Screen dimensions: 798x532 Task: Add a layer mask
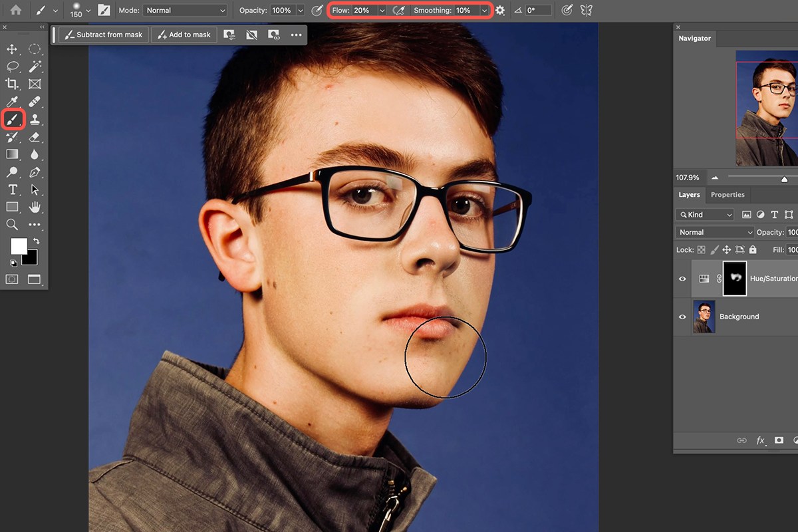coord(779,440)
